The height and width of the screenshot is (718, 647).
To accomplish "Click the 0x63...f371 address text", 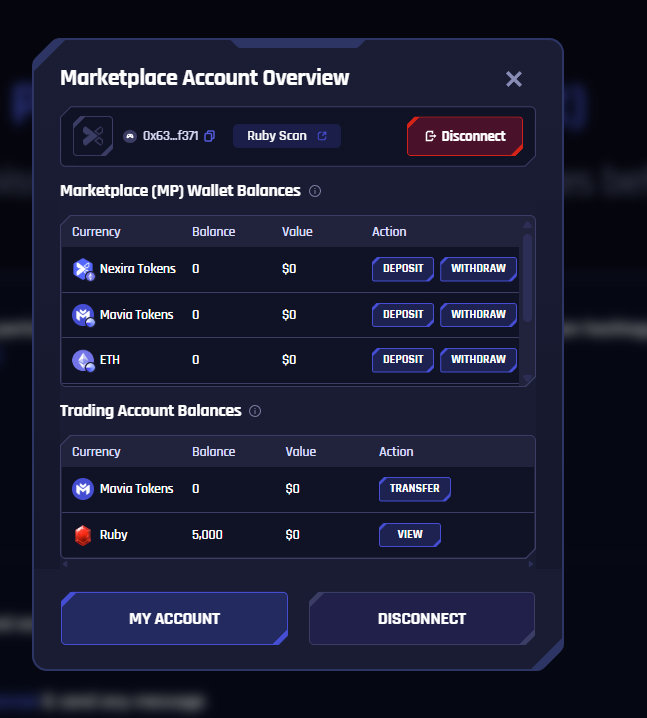I will [x=170, y=136].
